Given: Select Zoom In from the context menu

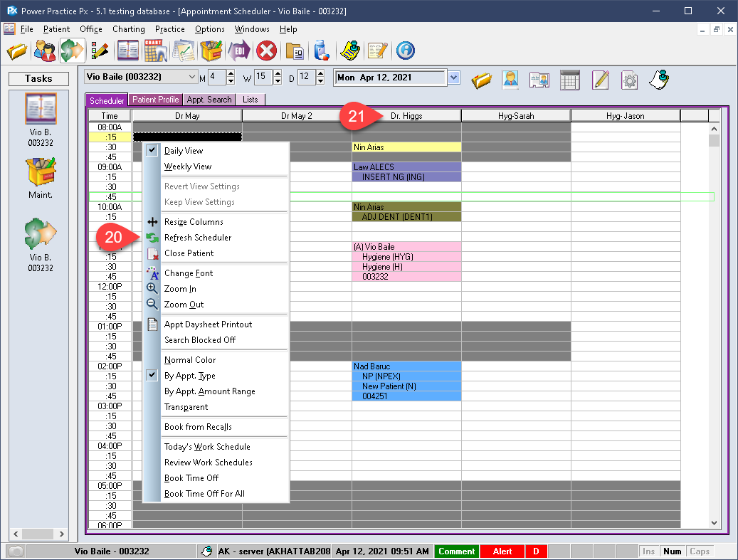Looking at the screenshot, I should tap(180, 289).
